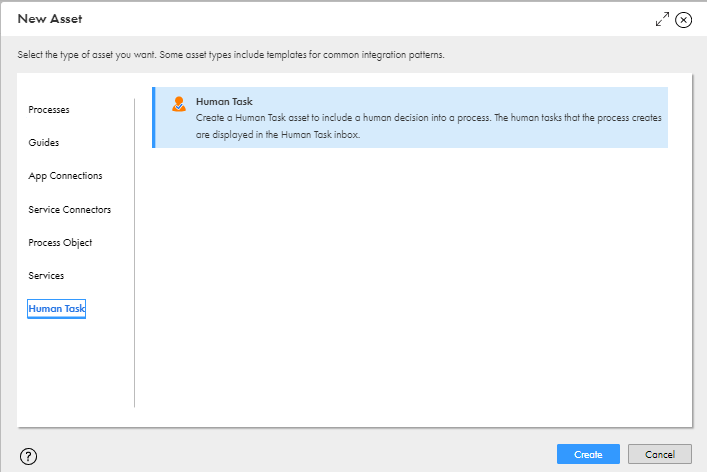The width and height of the screenshot is (707, 472).
Task: Expand the New Asset dialog to full size
Action: [662, 19]
